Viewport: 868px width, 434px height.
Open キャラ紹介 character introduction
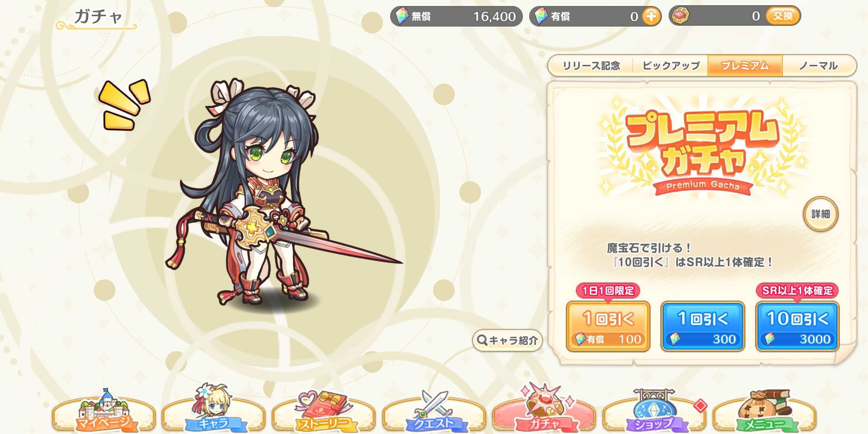(507, 340)
